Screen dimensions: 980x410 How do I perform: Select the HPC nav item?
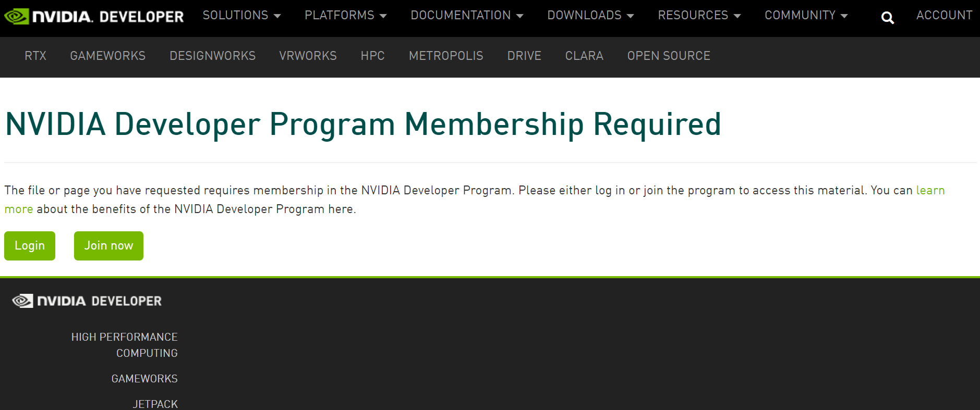(x=372, y=56)
